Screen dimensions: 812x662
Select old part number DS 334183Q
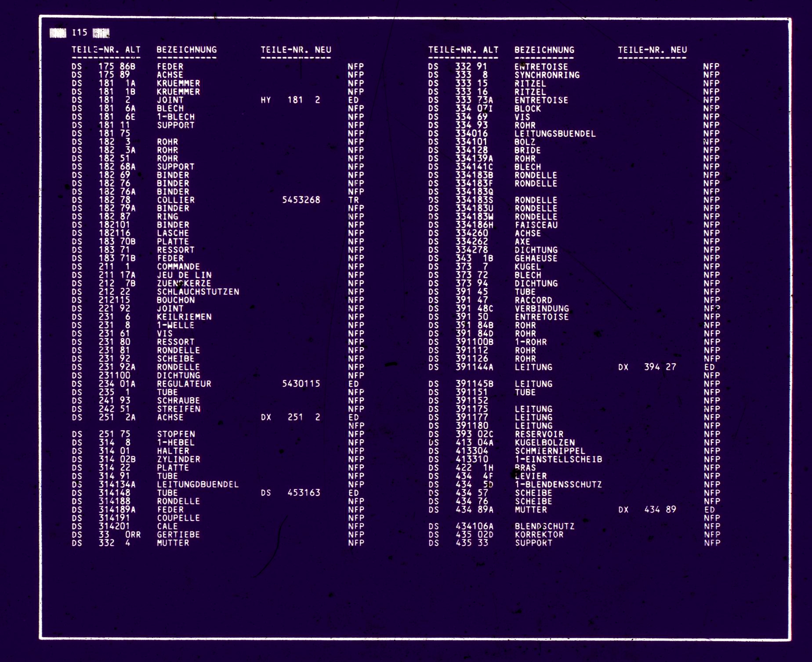tap(461, 192)
